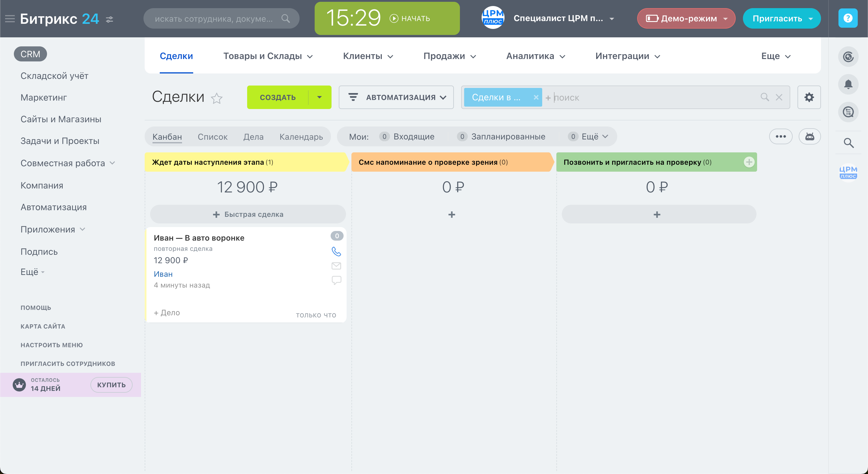Click the phone call icon on Иван deal card
This screenshot has height=474, width=868.
point(336,251)
